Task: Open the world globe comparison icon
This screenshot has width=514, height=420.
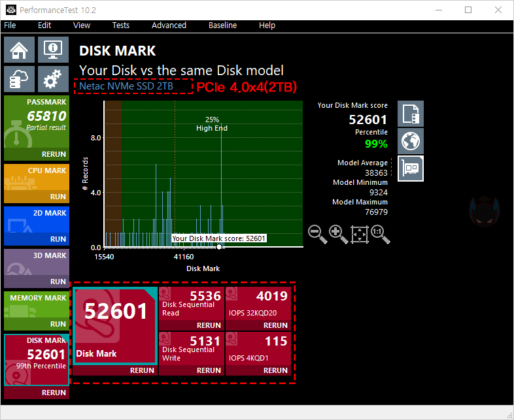Action: [411, 141]
